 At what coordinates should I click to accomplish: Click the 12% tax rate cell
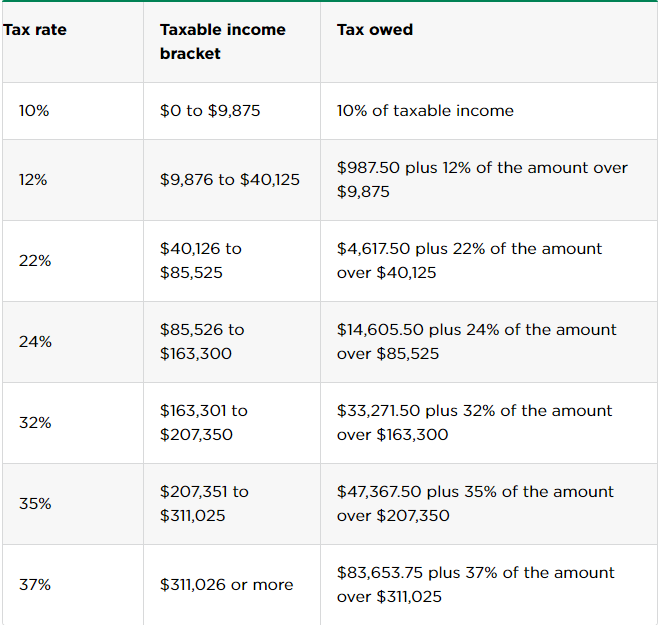(34, 180)
